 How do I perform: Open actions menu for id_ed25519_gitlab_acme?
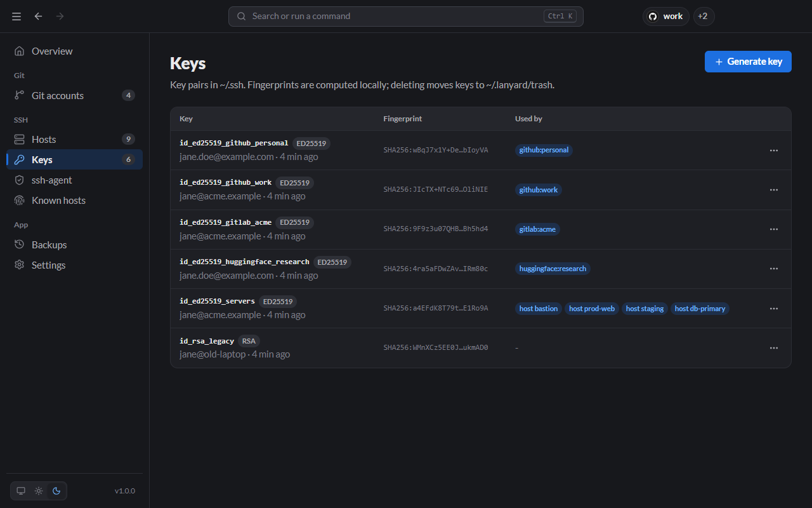[774, 229]
